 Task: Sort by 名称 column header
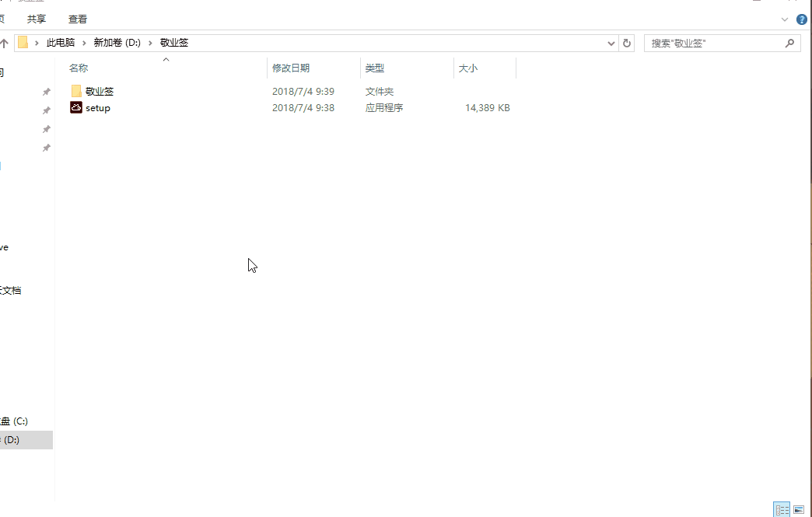coord(79,68)
